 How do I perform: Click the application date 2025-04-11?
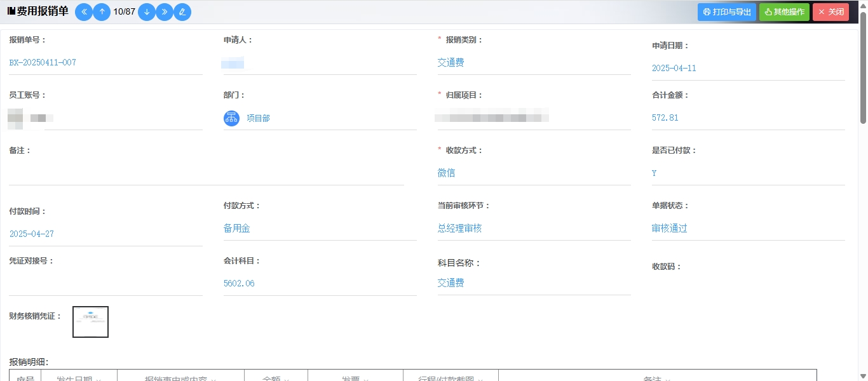click(x=674, y=69)
